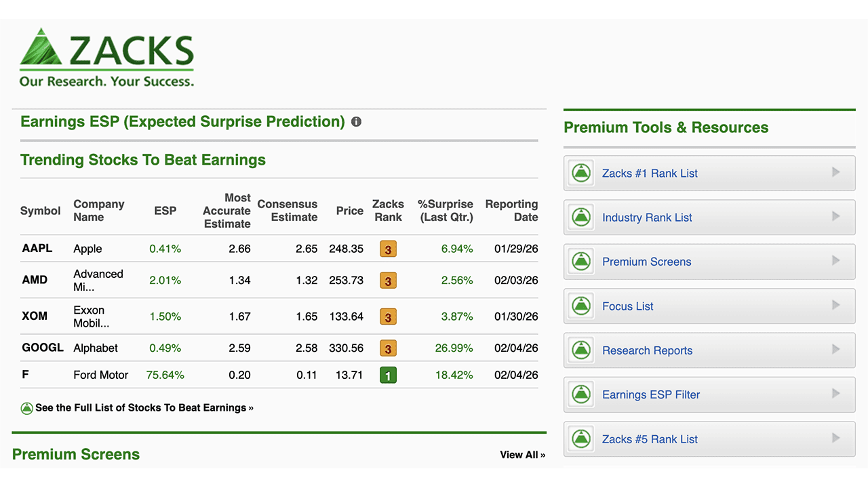Click the Zacks icon beside Industry Rank List

[581, 217]
